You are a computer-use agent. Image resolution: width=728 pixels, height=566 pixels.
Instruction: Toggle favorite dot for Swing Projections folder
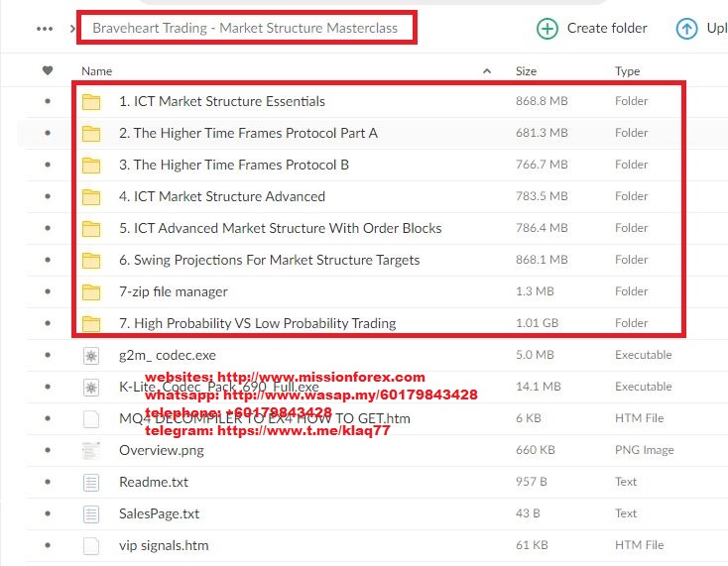click(48, 260)
